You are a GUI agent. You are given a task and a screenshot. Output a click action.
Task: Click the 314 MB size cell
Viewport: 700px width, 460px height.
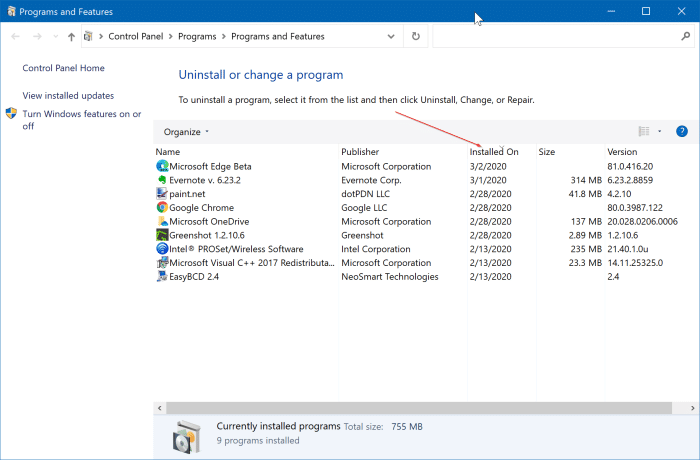[x=586, y=180]
